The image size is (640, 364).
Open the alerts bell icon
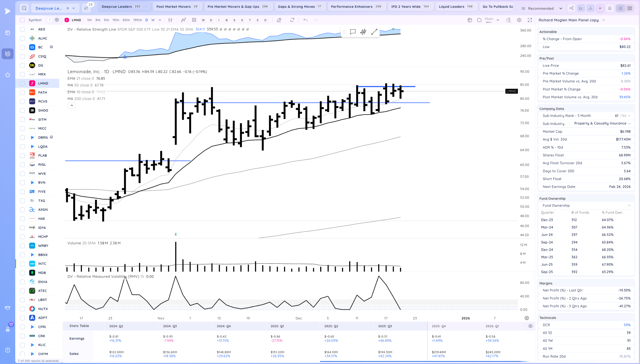(610, 8)
